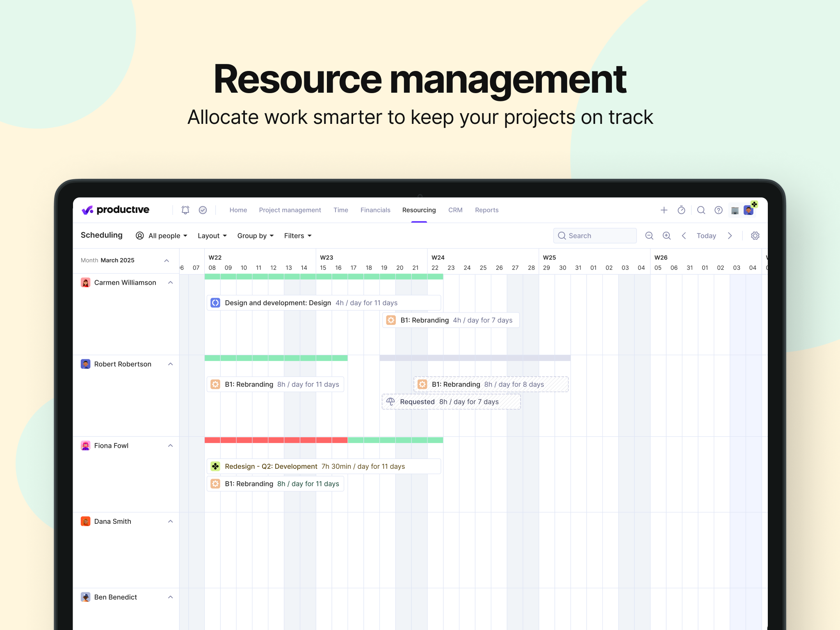Click the plus add-new icon
This screenshot has width=840, height=630.
664,210
